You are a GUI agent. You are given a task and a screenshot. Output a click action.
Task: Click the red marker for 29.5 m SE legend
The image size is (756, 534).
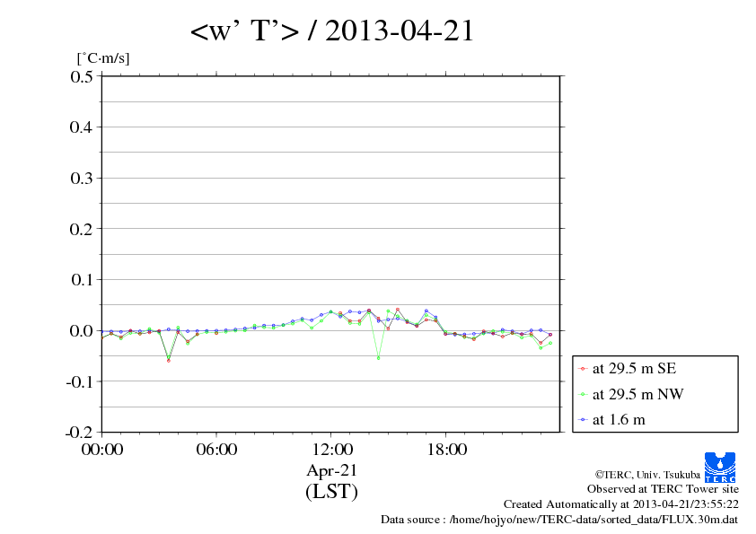point(583,369)
